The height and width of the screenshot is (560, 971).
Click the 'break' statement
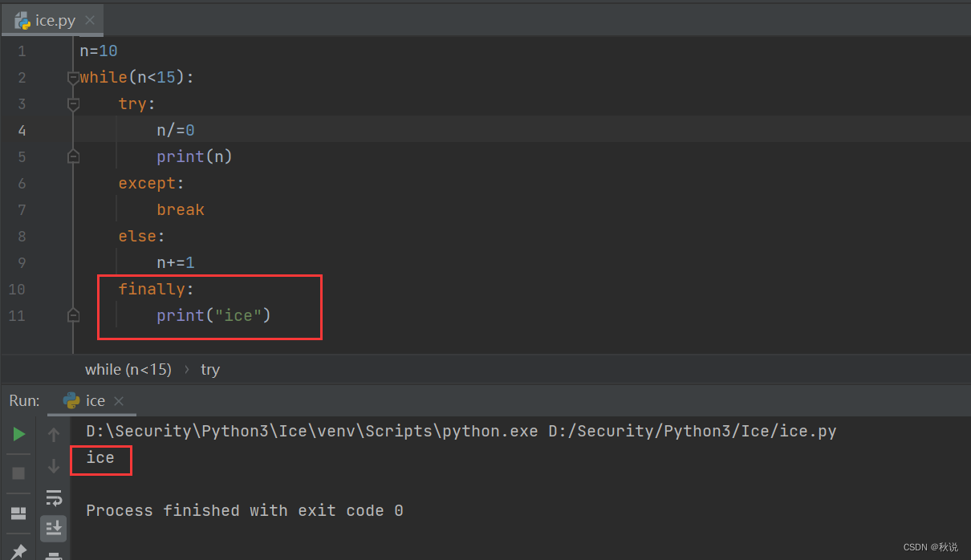tap(181, 209)
